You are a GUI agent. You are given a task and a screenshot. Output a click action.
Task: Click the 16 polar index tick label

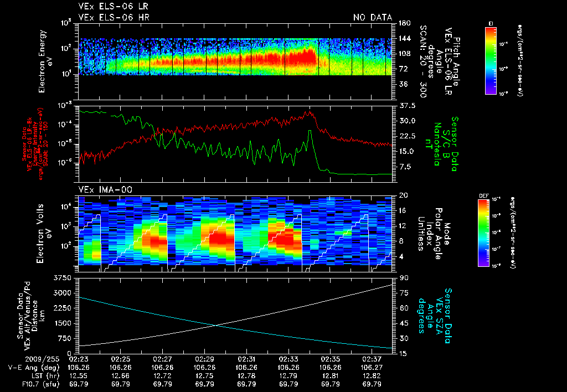tap(403, 210)
